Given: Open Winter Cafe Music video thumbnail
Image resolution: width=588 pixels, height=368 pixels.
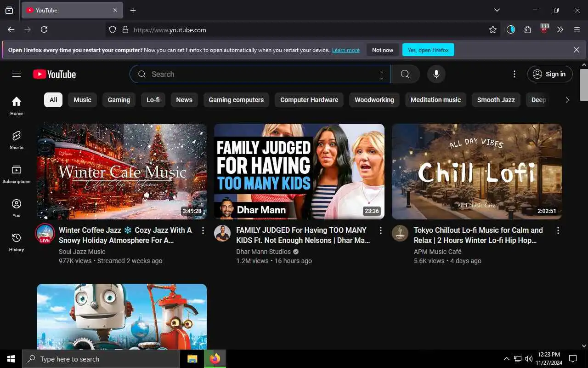Looking at the screenshot, I should pos(122,172).
